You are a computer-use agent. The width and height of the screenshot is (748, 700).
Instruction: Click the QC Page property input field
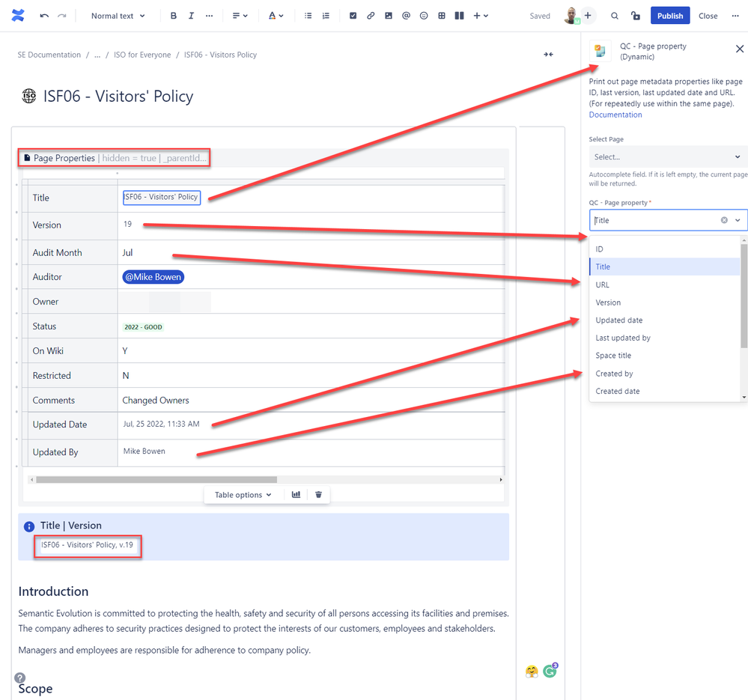668,220
